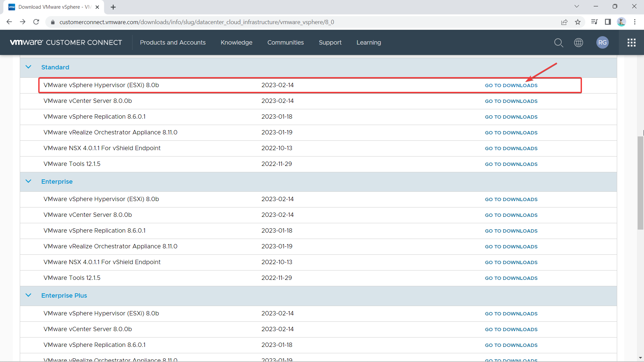
Task: Click the browser back arrow
Action: 9,22
